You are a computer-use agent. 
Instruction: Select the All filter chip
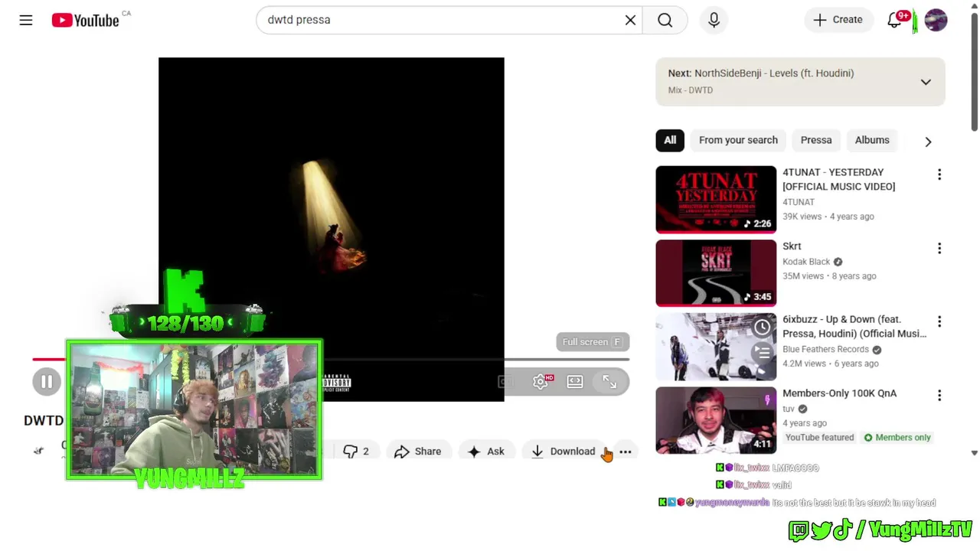(x=670, y=140)
